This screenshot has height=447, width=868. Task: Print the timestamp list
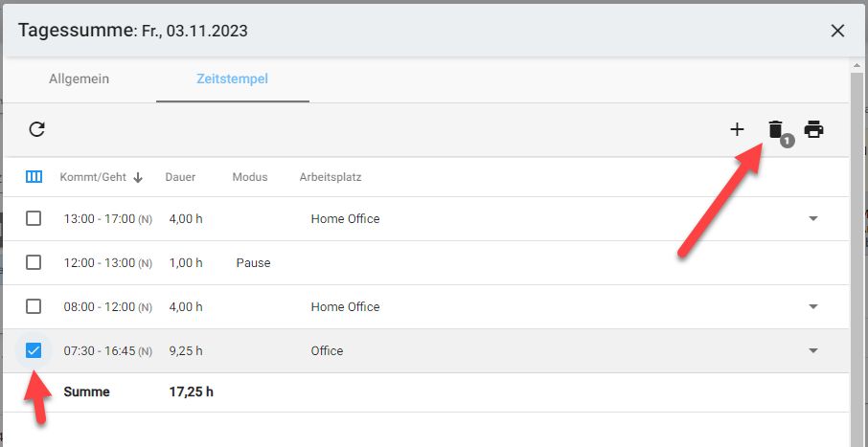click(x=813, y=129)
